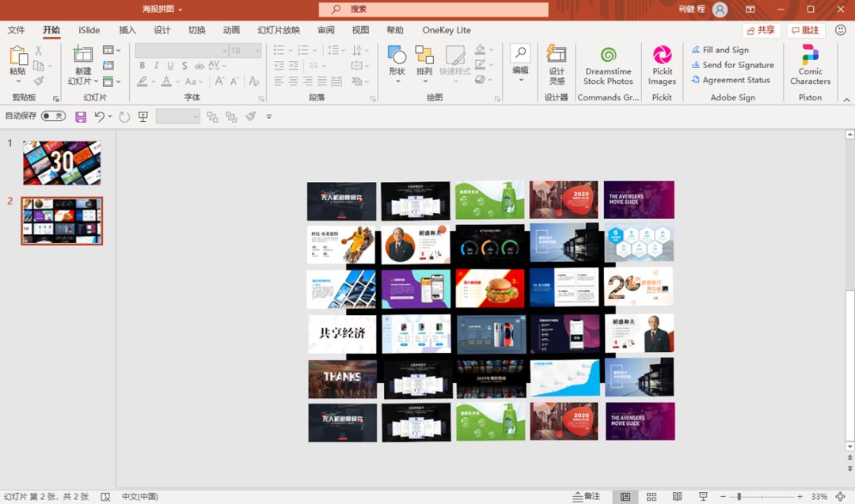Toggle the Notes (备注) pane
Viewport: 855px width, 504px height.
point(586,496)
